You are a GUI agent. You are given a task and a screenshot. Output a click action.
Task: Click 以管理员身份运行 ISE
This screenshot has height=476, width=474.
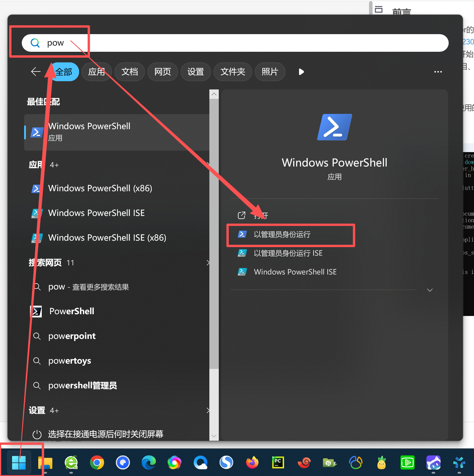coord(334,253)
